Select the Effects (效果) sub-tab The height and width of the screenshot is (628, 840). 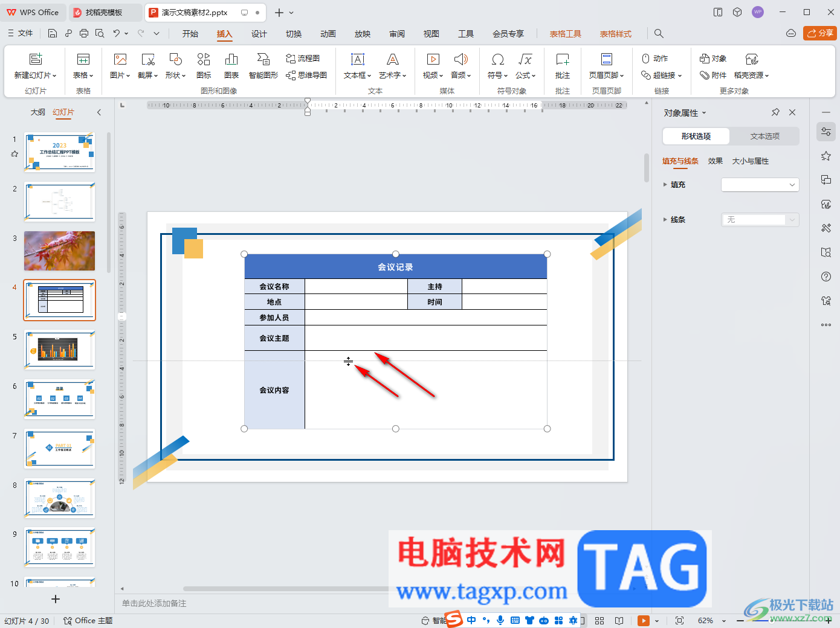point(716,161)
